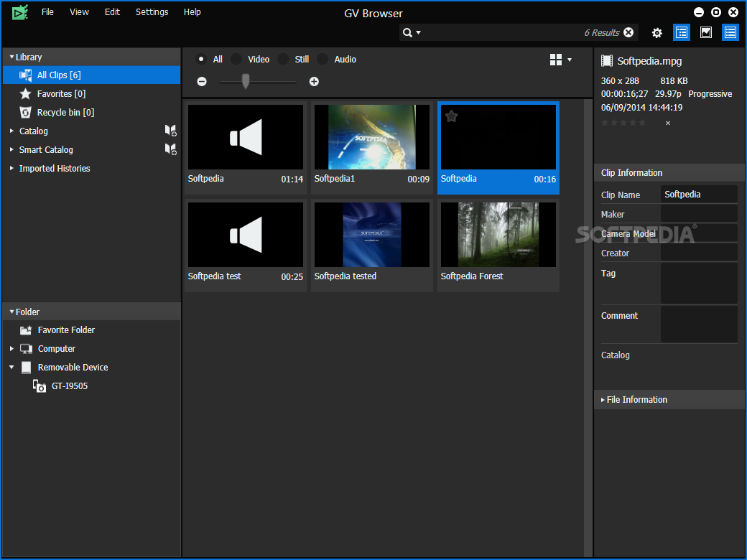This screenshot has height=560, width=747.
Task: Toggle favorite star on selected Softpedia clip
Action: (x=452, y=116)
